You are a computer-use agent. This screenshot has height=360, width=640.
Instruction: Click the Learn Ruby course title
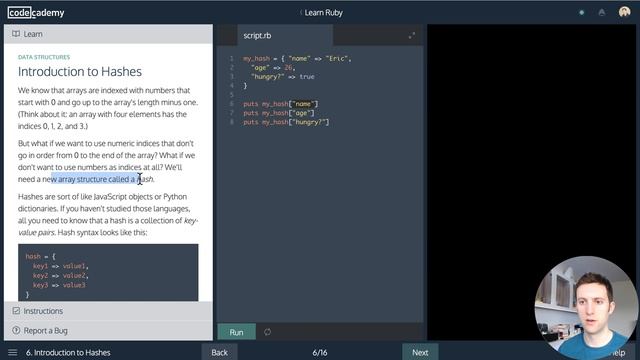click(x=324, y=13)
